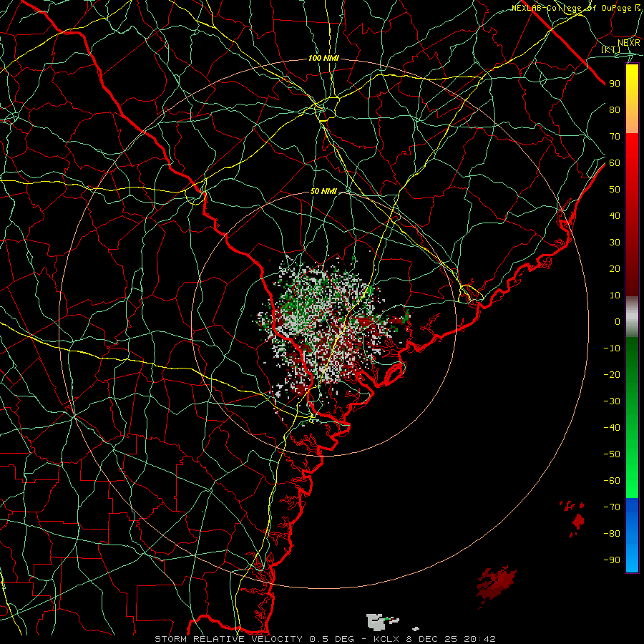Click the large dark red offshore echo cluster
644x644 pixels.
pos(496,582)
